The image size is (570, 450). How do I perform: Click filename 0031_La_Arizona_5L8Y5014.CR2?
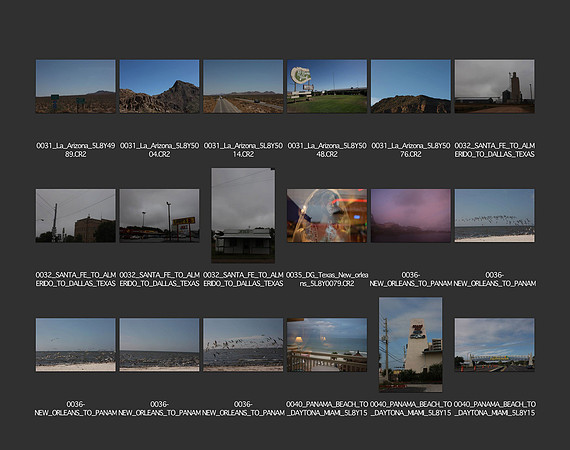tap(243, 150)
